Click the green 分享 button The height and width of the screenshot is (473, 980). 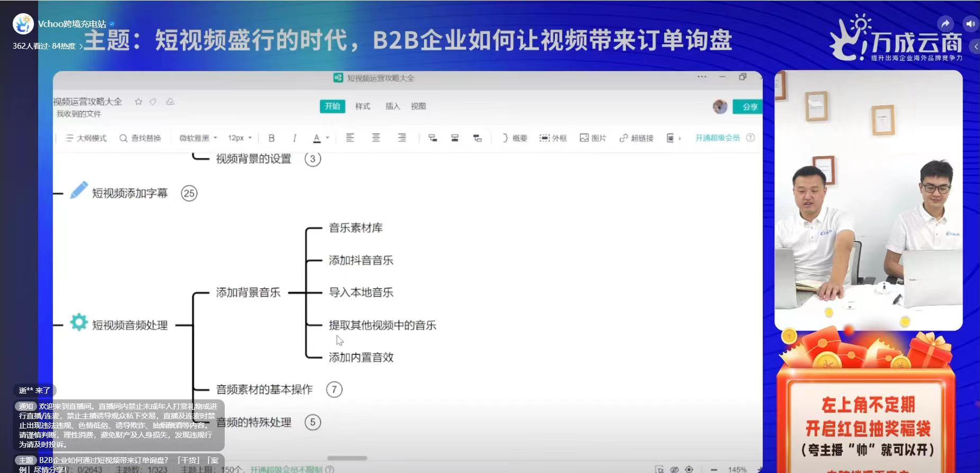point(748,106)
